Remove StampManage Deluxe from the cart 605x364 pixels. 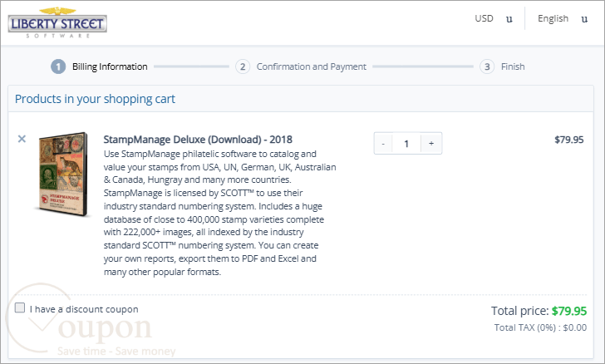pos(22,139)
